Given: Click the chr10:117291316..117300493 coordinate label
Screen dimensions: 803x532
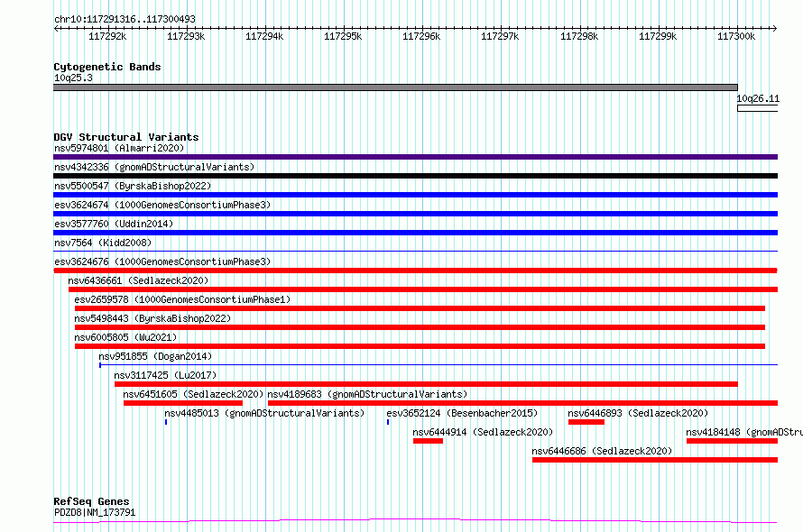Looking at the screenshot, I should pyautogui.click(x=125, y=19).
